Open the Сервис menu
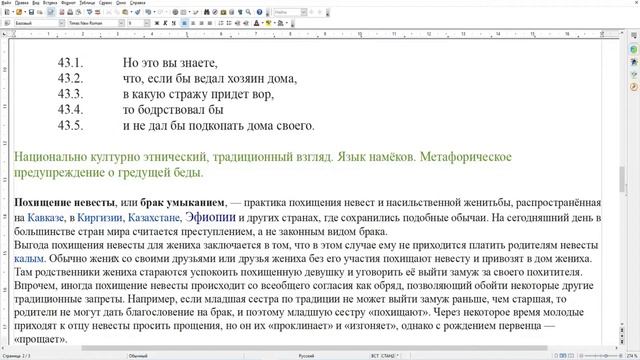640x360 pixels. point(105,3)
